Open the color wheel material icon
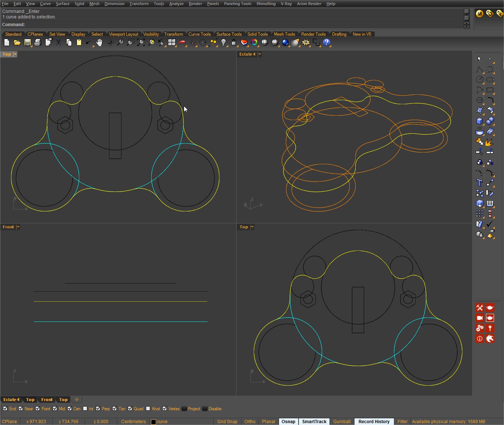This screenshot has width=504, height=425. coord(254,43)
